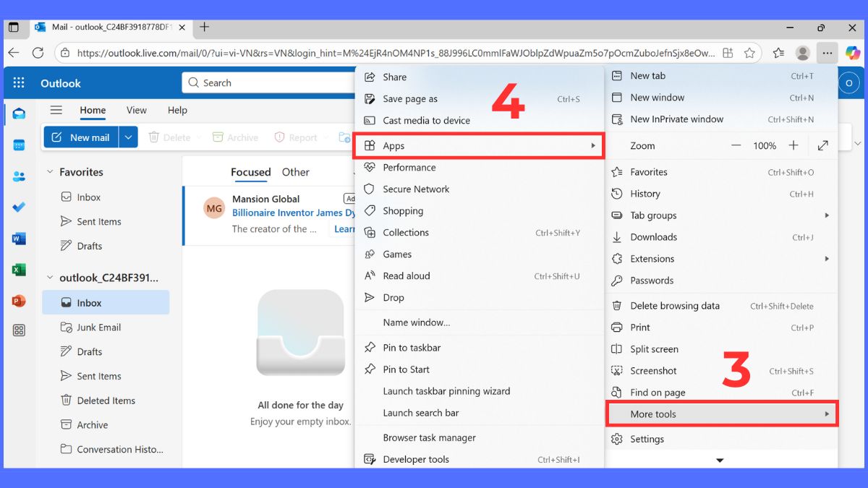This screenshot has width=868, height=488.
Task: Enter full screen via zoom arrow
Action: [822, 145]
